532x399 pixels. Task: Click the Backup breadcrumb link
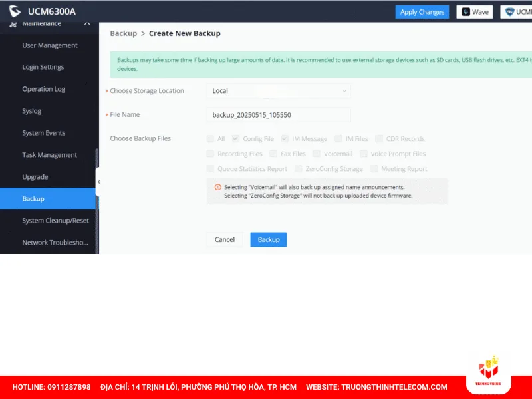[x=124, y=33]
